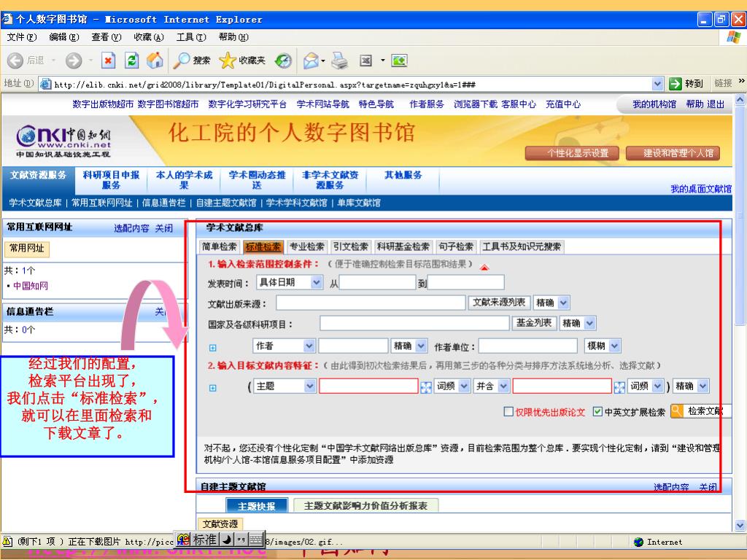
Task: Refresh the page with the green arrows icon
Action: click(x=131, y=61)
